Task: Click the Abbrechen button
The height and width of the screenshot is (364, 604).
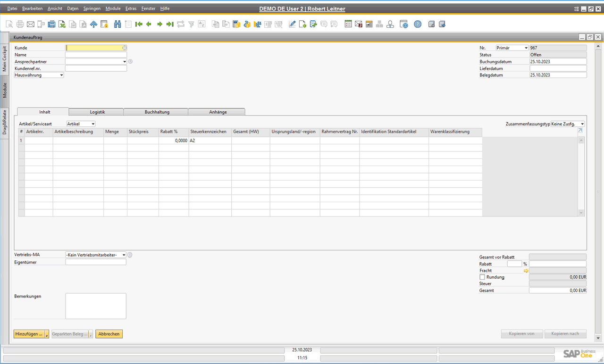Action: click(109, 334)
